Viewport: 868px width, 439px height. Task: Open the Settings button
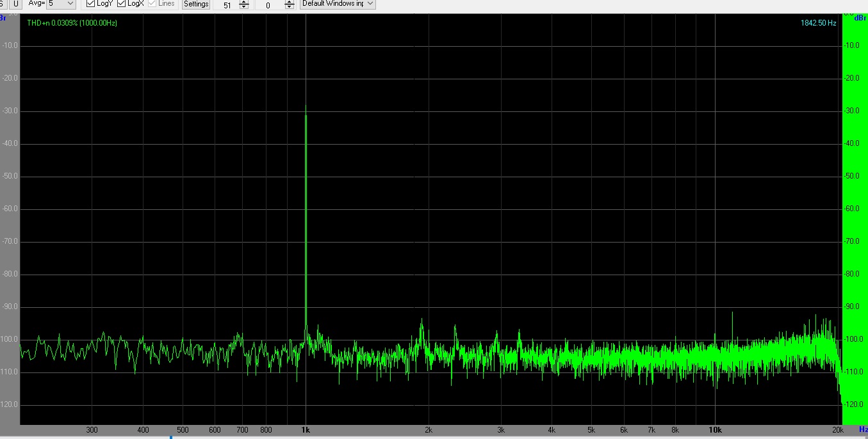196,4
